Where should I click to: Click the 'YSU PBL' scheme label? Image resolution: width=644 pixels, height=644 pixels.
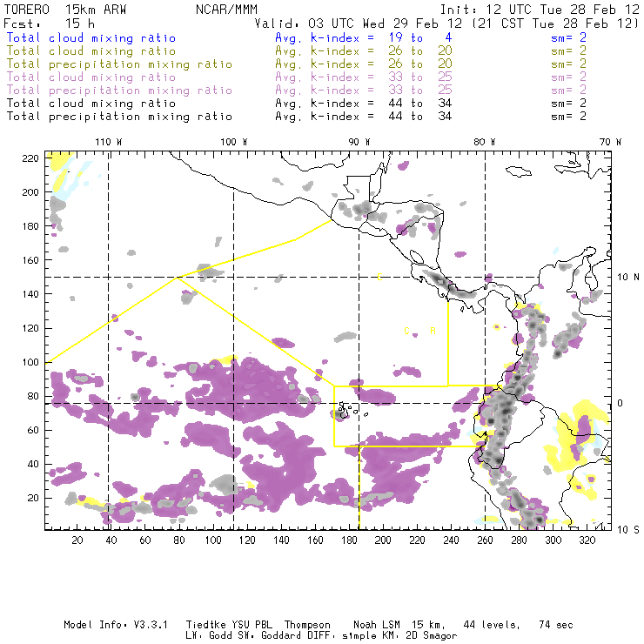click(252, 625)
